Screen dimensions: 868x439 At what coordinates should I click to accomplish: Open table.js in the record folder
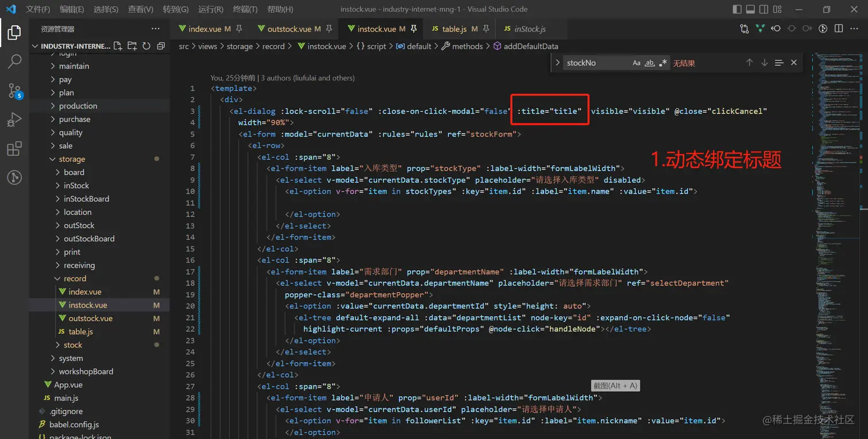pos(80,332)
